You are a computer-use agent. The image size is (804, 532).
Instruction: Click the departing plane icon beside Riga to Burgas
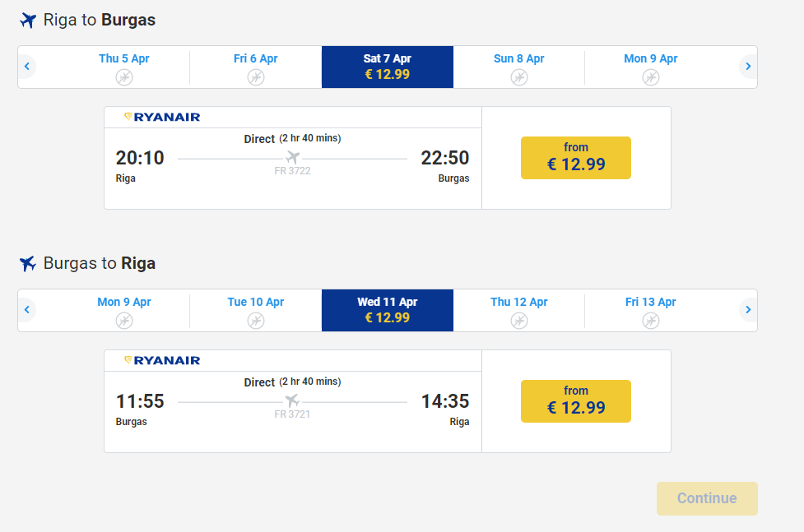pos(28,21)
